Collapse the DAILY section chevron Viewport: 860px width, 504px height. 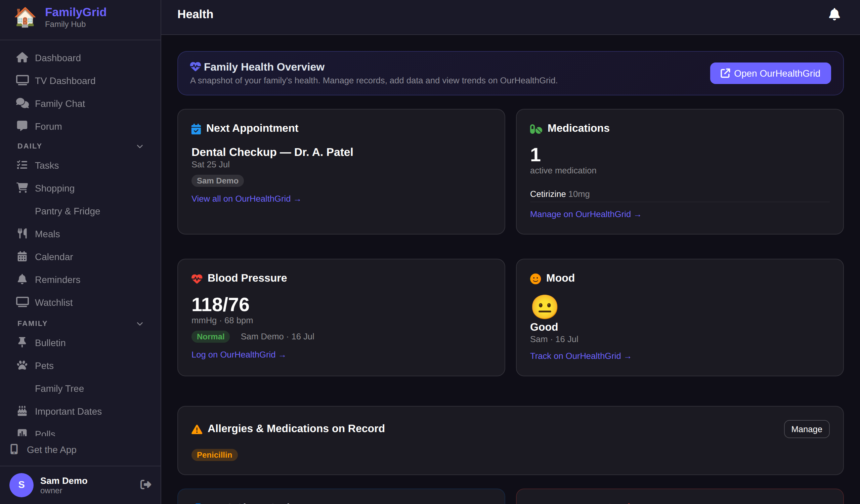(x=139, y=146)
